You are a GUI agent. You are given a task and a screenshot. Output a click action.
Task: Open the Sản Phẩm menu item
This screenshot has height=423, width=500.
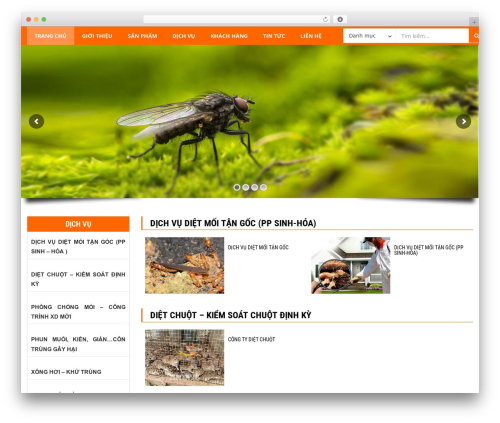tap(142, 36)
